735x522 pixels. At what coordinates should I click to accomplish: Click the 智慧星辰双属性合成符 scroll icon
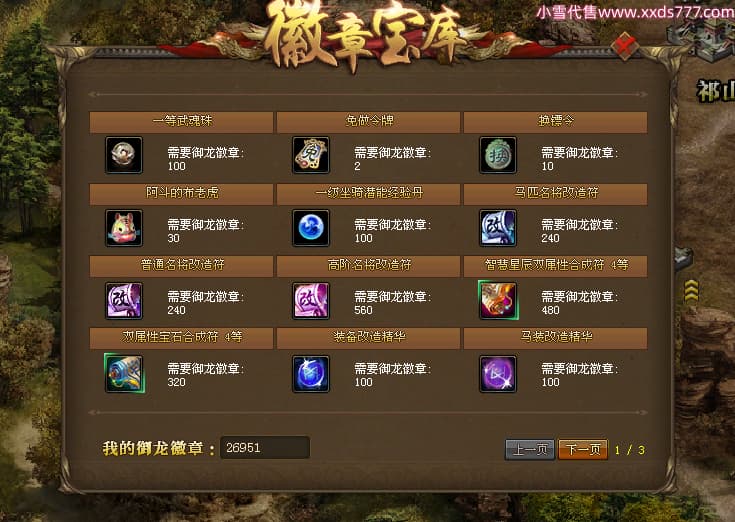click(498, 300)
